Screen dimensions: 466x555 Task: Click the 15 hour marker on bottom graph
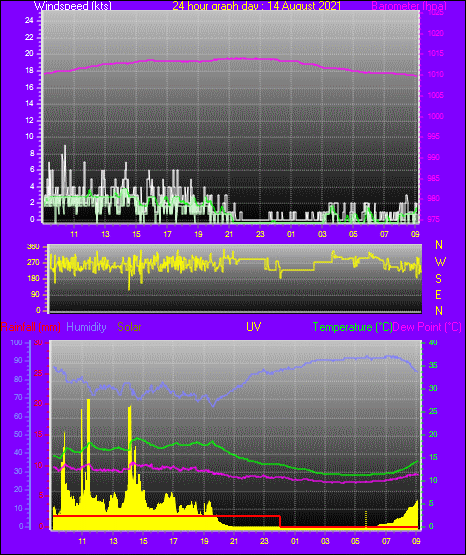click(x=143, y=541)
